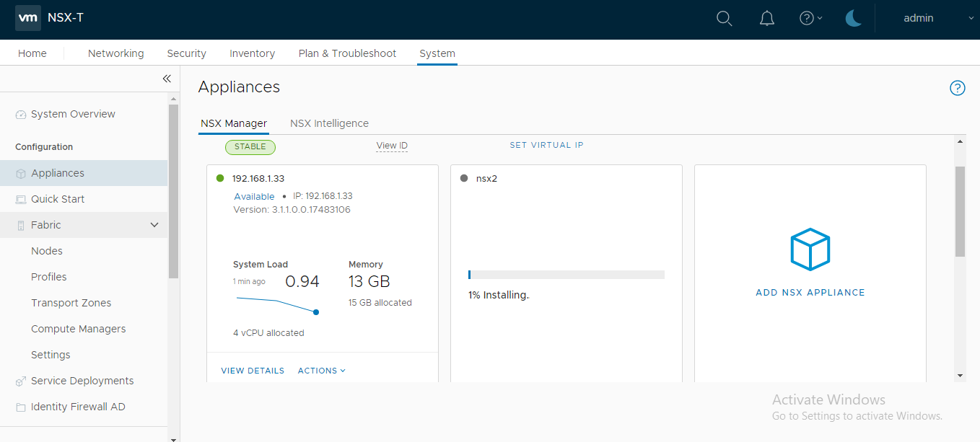Click the View ID link
Viewport: 980px width, 442px height.
pos(392,146)
